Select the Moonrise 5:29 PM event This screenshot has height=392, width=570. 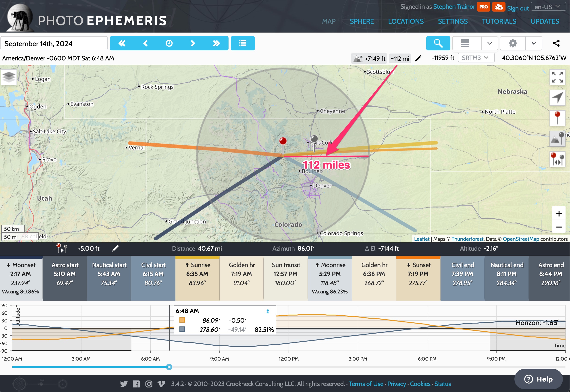[330, 278]
